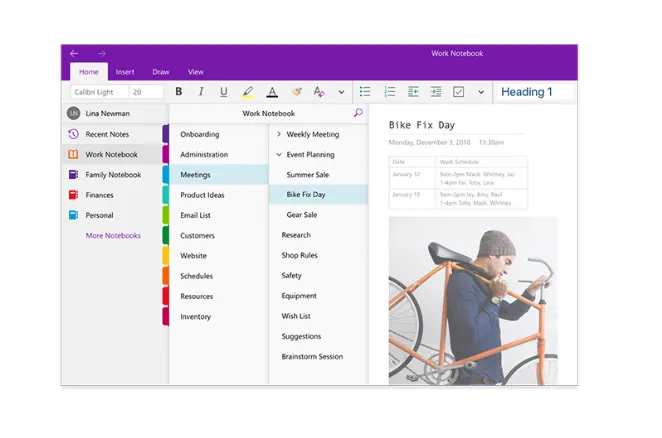This screenshot has height=438, width=662.
Task: Collapse the Event Planning page group
Action: coord(279,155)
